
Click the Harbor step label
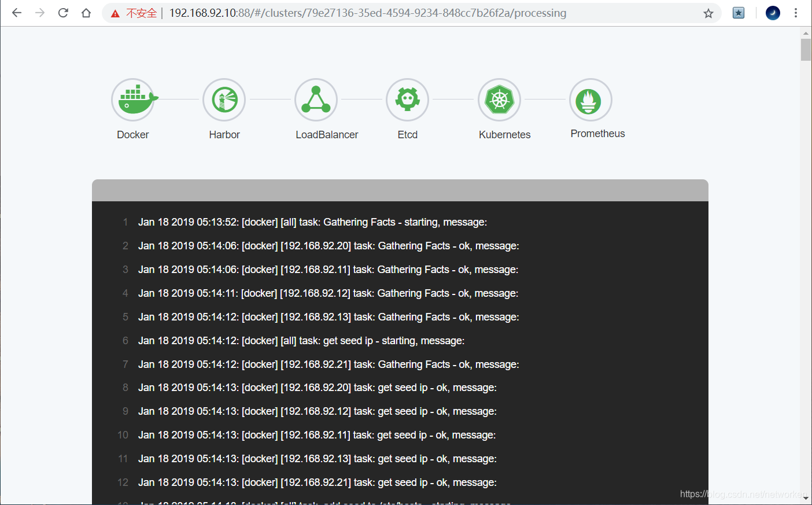224,135
